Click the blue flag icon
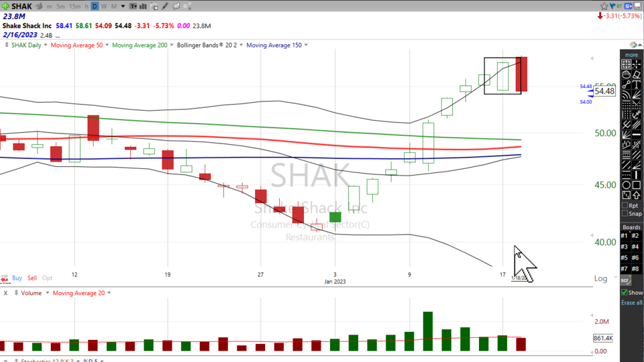644x362 pixels. coord(612,6)
